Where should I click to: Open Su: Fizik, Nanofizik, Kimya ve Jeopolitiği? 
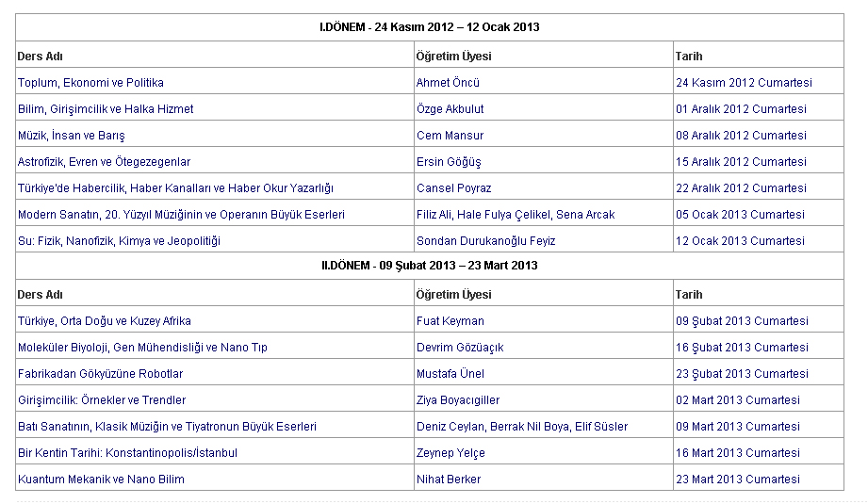tap(119, 241)
